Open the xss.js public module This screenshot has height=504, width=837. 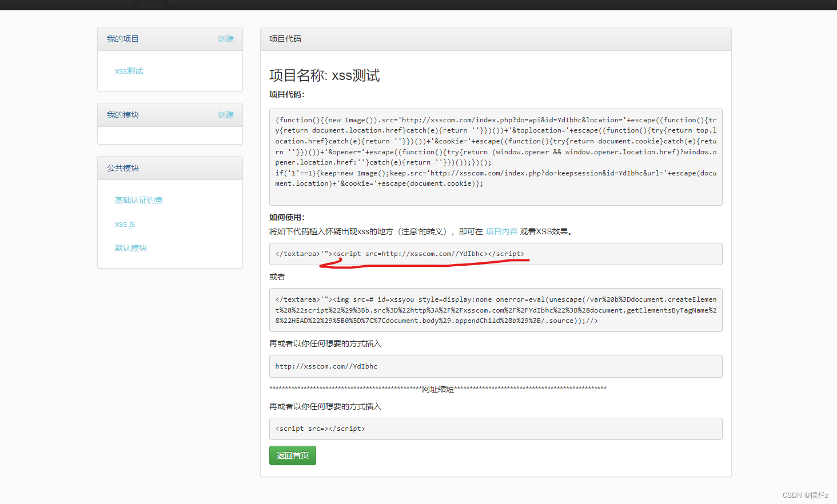pos(125,224)
